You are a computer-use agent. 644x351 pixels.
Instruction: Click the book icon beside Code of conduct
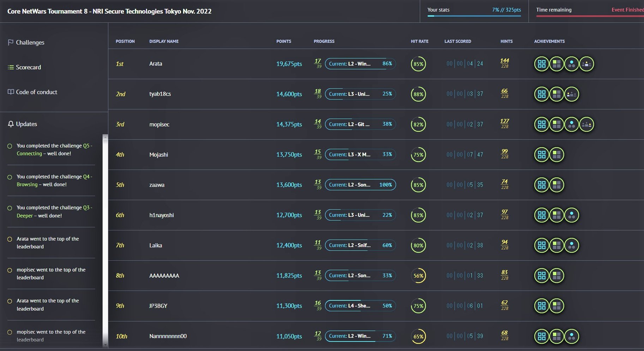11,92
